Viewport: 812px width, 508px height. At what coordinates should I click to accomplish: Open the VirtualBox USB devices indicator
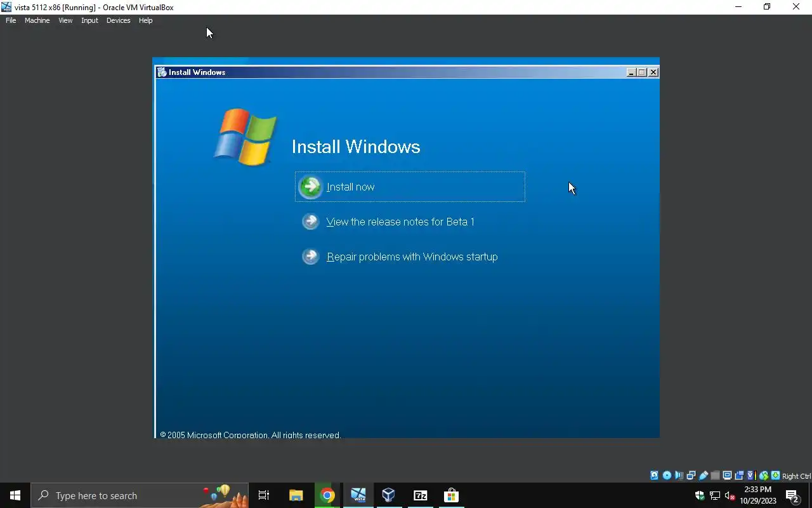pos(703,476)
